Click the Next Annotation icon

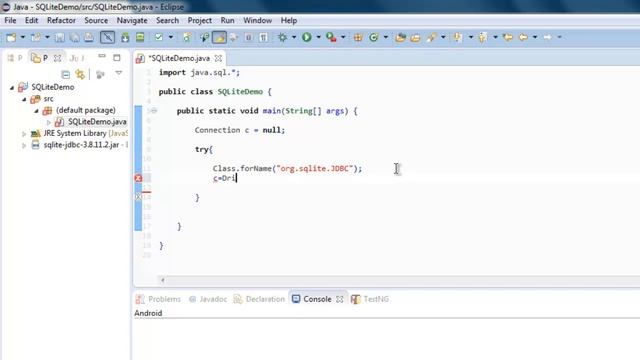tap(458, 38)
